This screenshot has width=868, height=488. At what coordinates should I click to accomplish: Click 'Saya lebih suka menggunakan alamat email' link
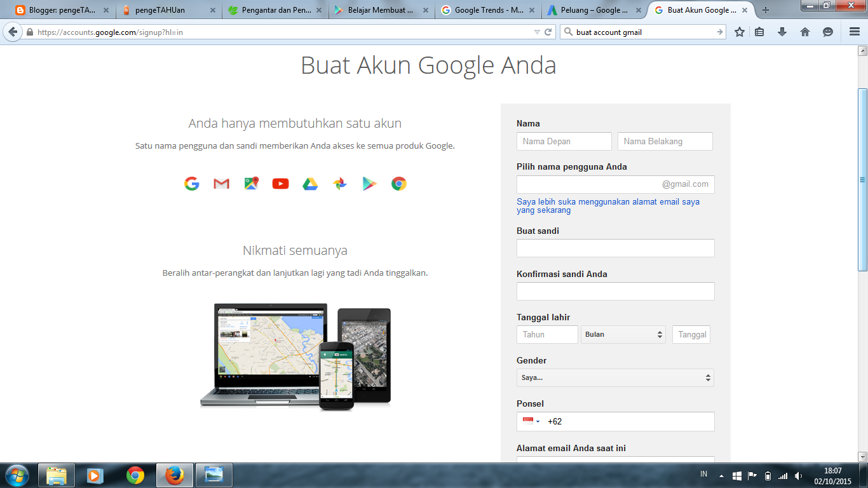point(608,206)
